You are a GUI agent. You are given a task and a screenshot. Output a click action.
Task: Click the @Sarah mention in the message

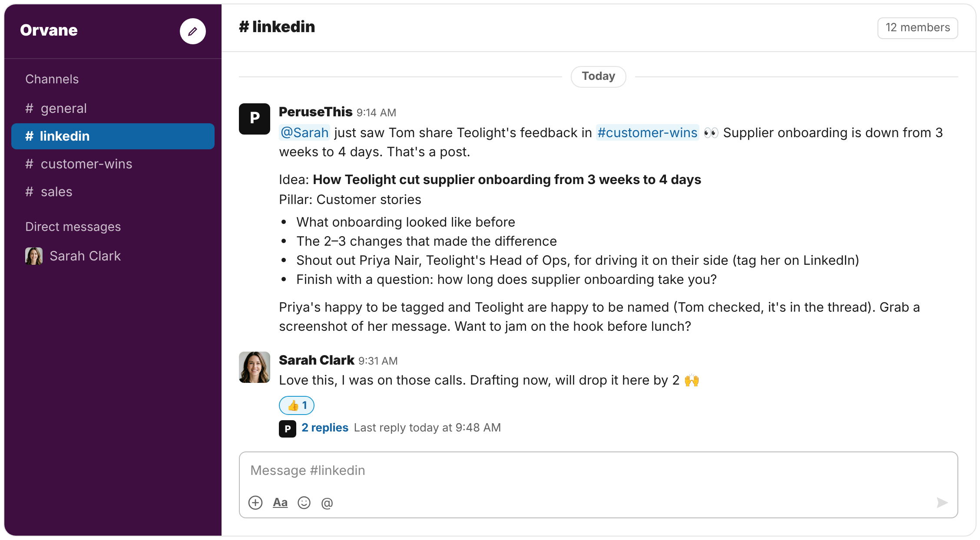(x=305, y=132)
